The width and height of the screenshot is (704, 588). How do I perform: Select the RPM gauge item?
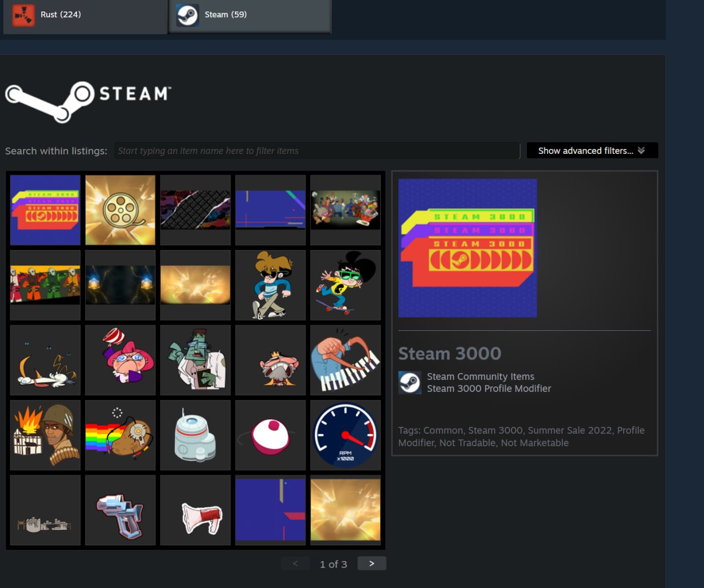point(345,435)
